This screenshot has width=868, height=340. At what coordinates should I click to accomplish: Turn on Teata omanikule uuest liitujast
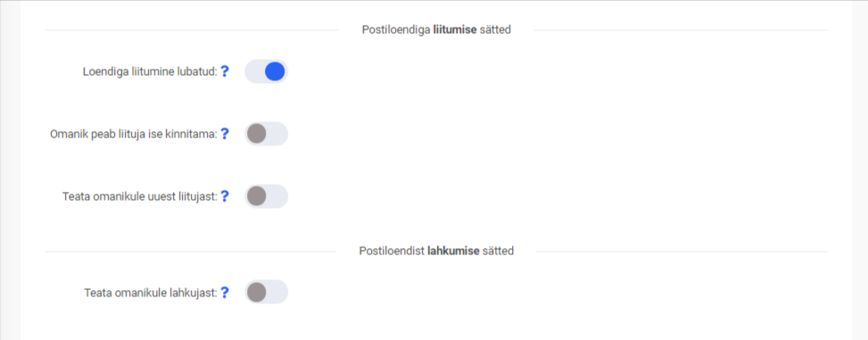click(266, 196)
